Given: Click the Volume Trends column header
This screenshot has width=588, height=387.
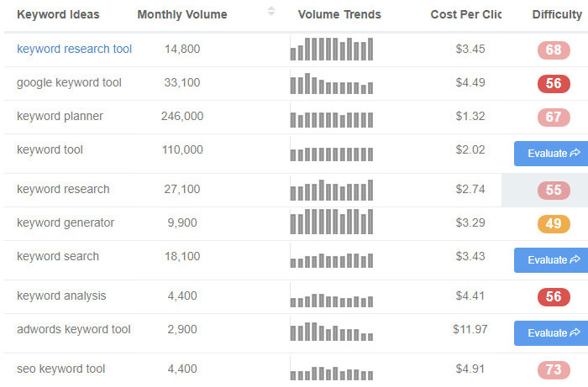Looking at the screenshot, I should (339, 15).
